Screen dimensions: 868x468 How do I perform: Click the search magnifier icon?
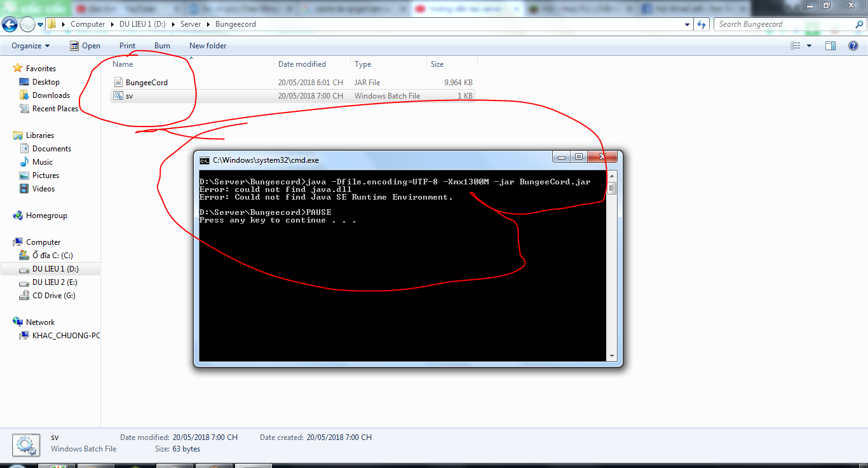click(858, 24)
